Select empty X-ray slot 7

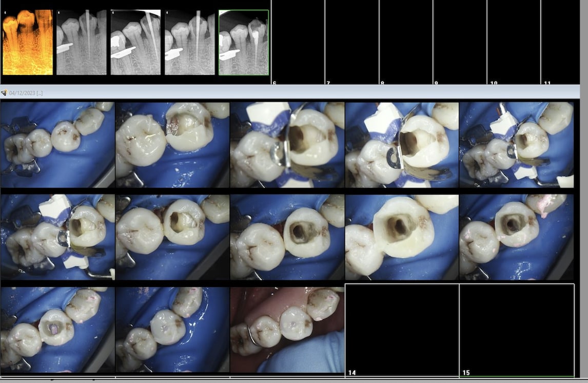point(352,42)
